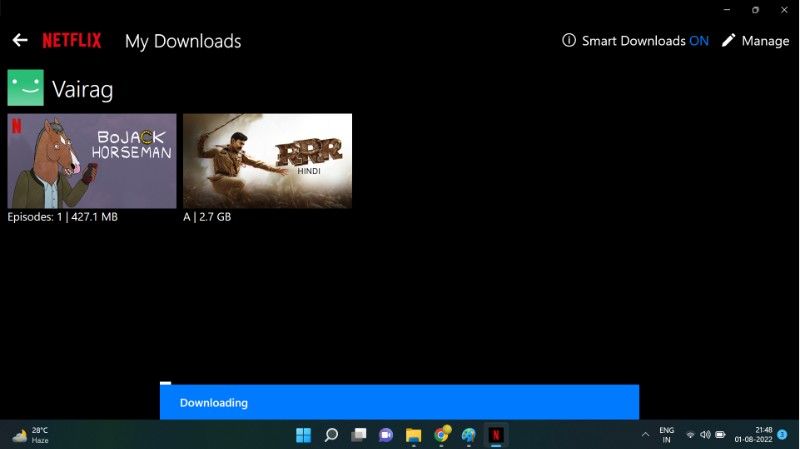The height and width of the screenshot is (449, 800).
Task: Launch File Explorer from taskbar
Action: pyautogui.click(x=413, y=435)
